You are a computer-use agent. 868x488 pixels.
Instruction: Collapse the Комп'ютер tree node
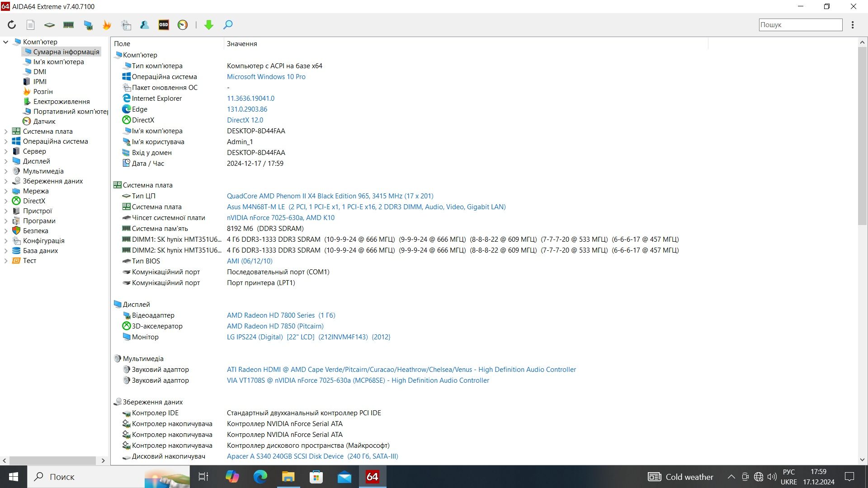point(6,42)
